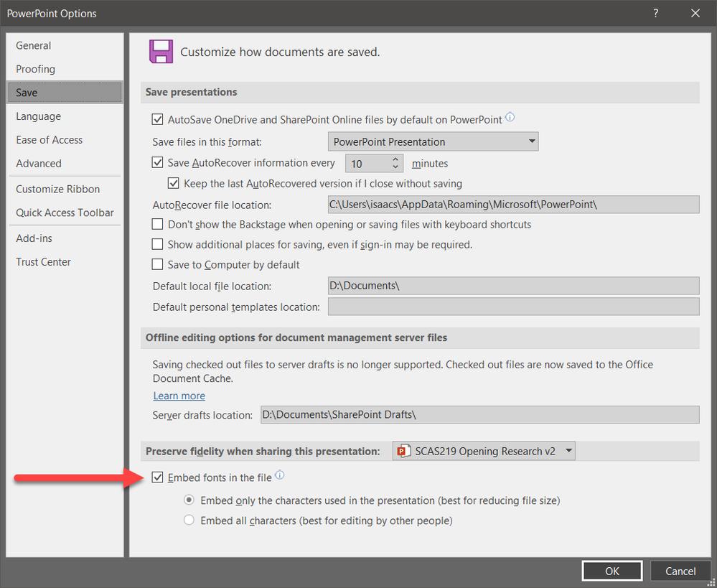Click the info icon next to Embed fonts
The width and height of the screenshot is (717, 588).
[x=280, y=475]
